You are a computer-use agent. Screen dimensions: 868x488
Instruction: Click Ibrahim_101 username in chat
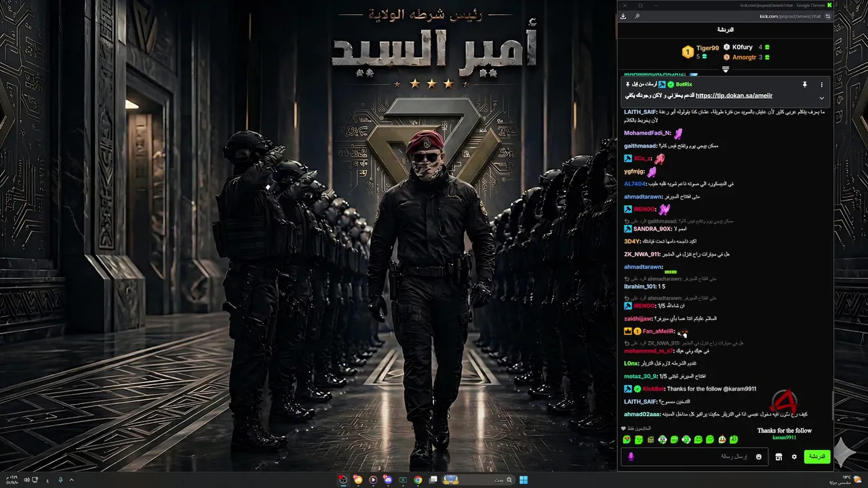click(639, 287)
